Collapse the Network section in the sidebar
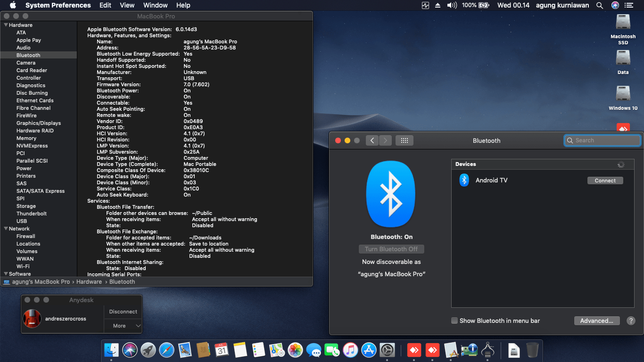Screen dimensions: 644x362 point(6,228)
